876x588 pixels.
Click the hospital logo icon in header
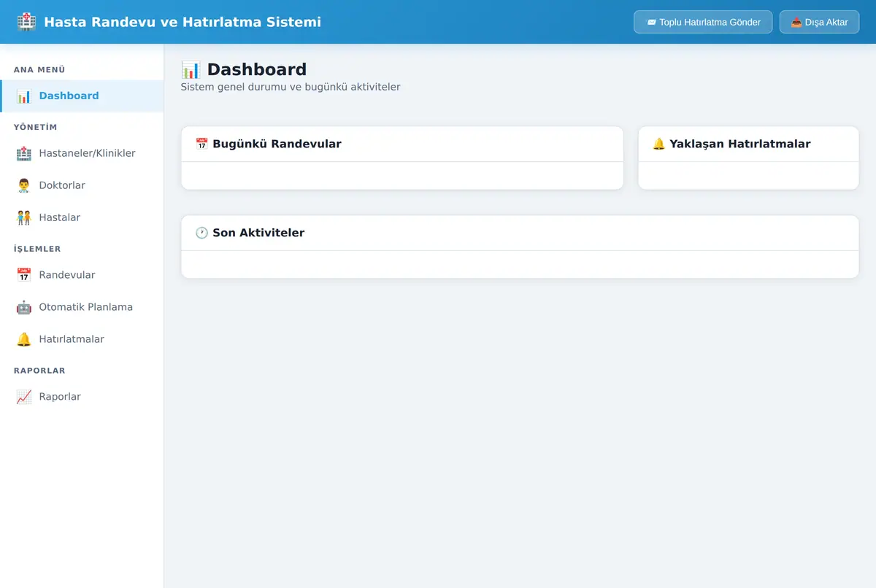26,22
